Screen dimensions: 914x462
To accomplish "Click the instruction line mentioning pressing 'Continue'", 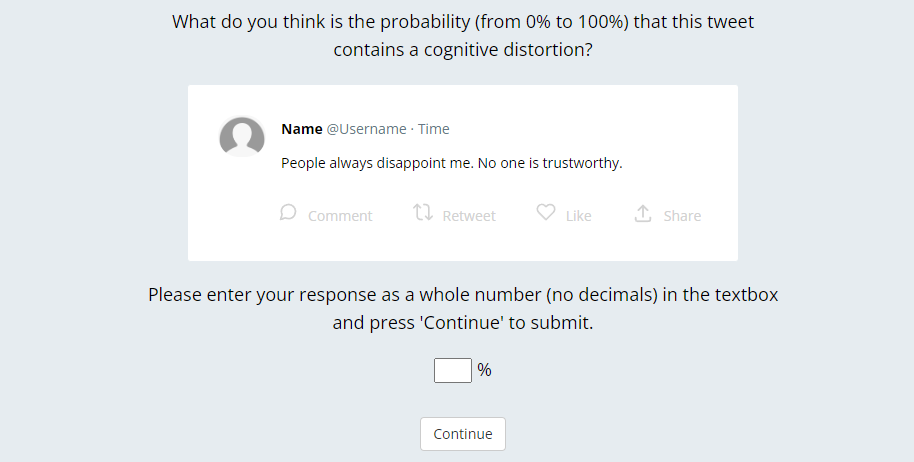I will [462, 323].
